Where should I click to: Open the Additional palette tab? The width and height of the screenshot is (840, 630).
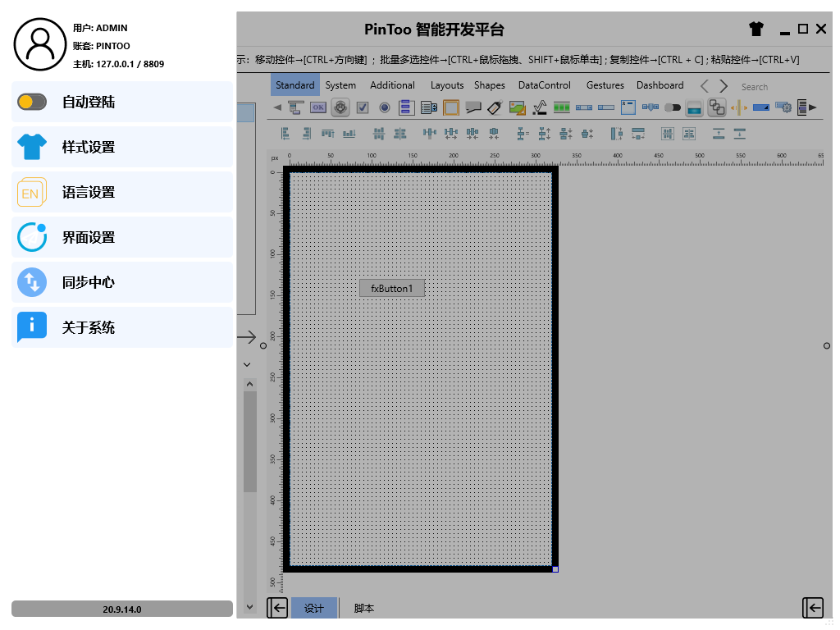click(392, 85)
